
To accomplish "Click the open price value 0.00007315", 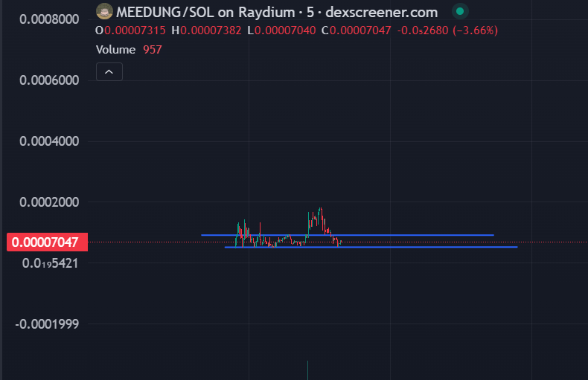I will tap(135, 30).
